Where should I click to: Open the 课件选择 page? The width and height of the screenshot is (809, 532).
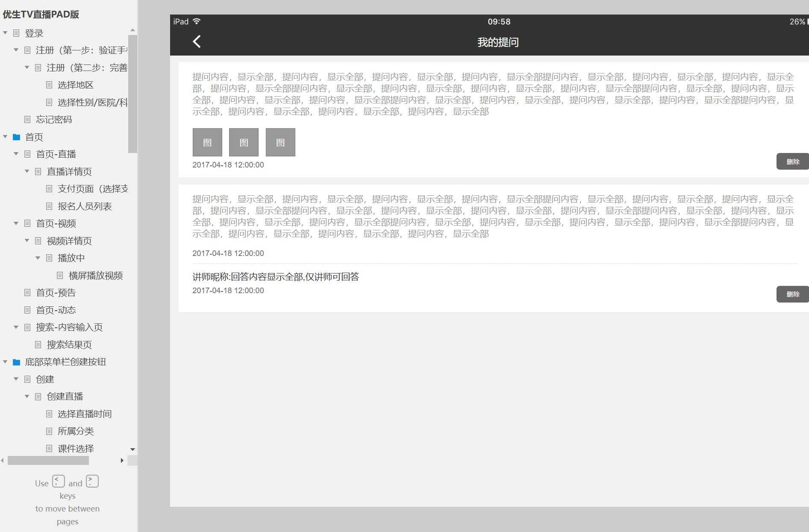click(x=76, y=448)
